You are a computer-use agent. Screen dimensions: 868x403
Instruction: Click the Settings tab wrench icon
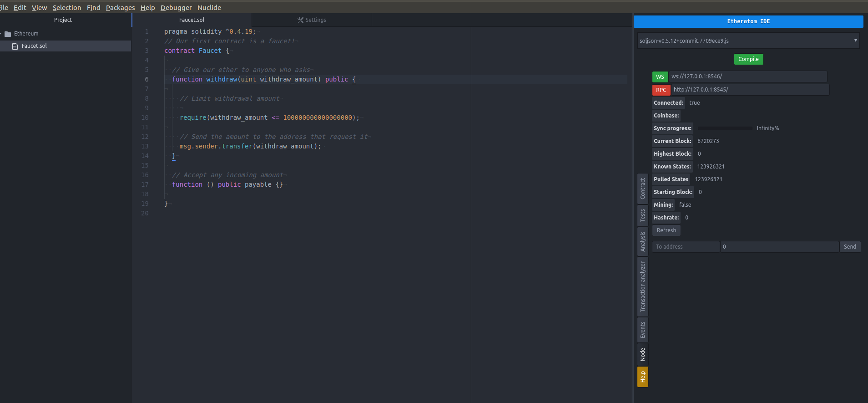(300, 20)
